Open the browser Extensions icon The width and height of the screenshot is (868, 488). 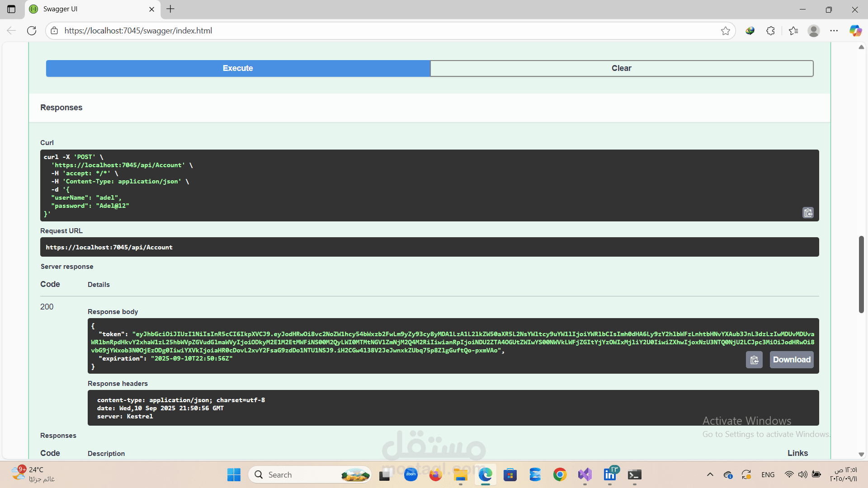click(771, 31)
